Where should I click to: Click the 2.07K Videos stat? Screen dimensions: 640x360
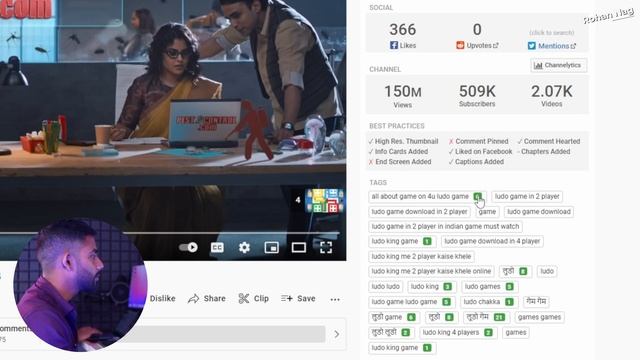551,96
